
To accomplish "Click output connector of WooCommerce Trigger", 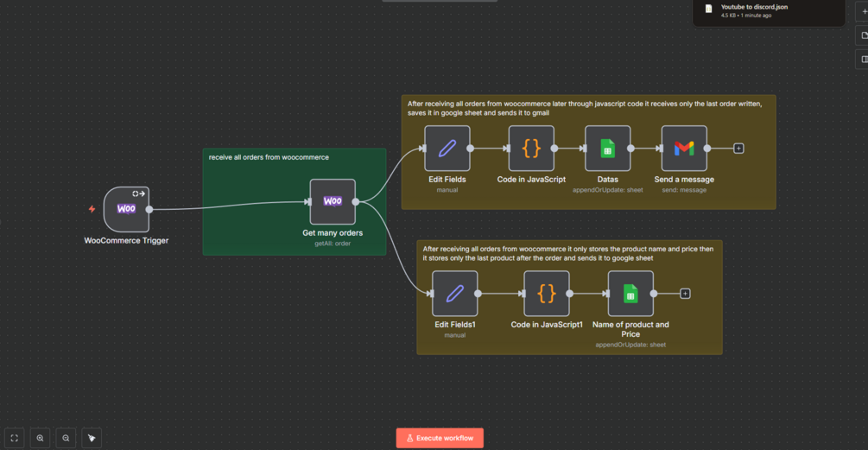I will (149, 209).
